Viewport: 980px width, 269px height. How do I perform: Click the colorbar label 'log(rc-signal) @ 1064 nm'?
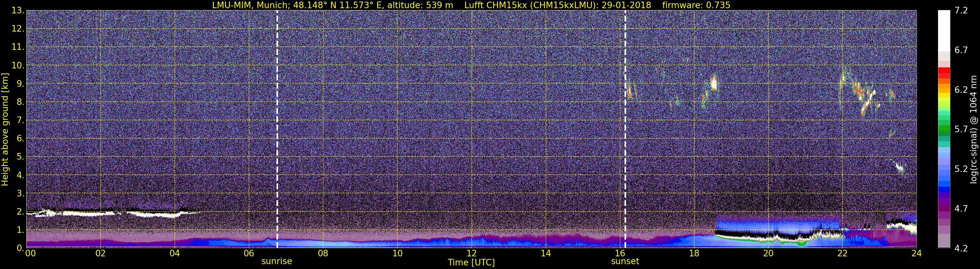(973, 129)
